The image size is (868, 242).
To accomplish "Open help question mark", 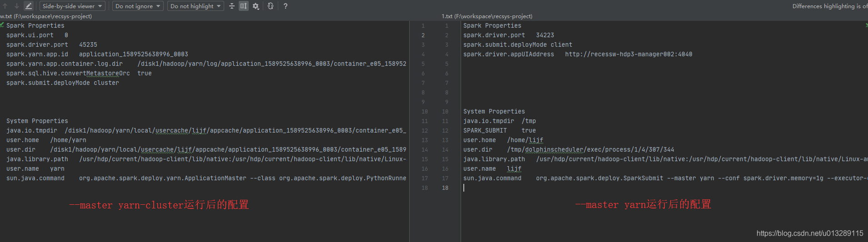I will pyautogui.click(x=285, y=6).
